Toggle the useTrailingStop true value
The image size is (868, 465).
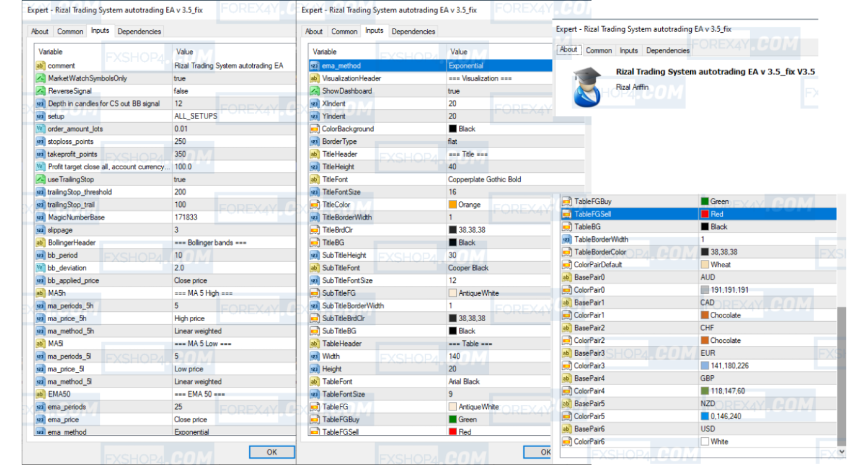233,179
